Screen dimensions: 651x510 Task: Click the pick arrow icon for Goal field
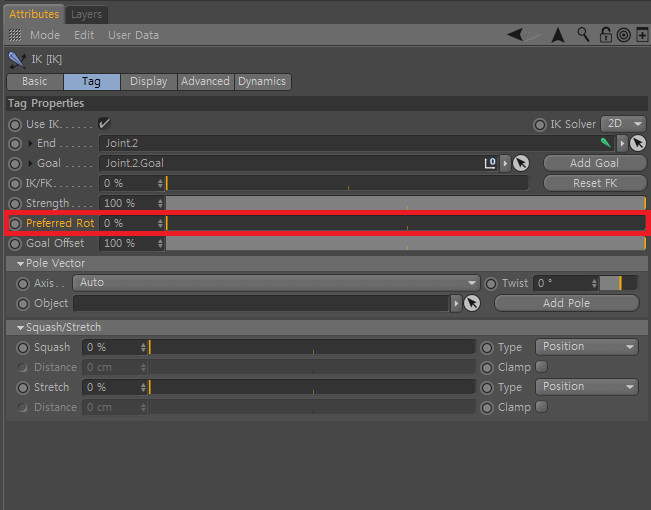click(521, 163)
